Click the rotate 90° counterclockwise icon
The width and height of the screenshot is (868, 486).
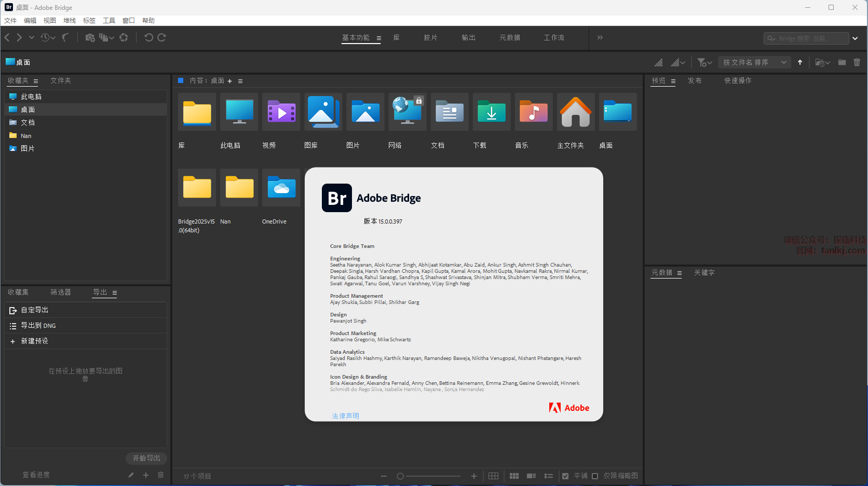(148, 38)
